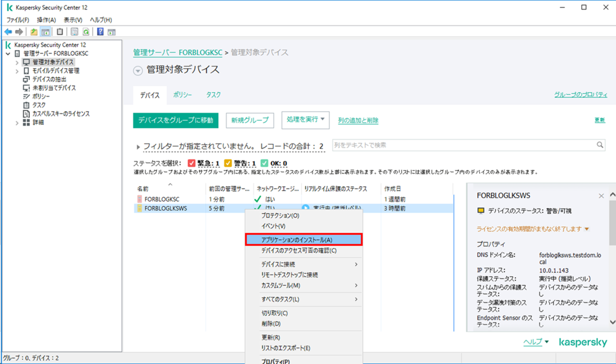The height and width of the screenshot is (364, 616).
Task: Open the ファイル(F) menu
Action: click(x=18, y=19)
